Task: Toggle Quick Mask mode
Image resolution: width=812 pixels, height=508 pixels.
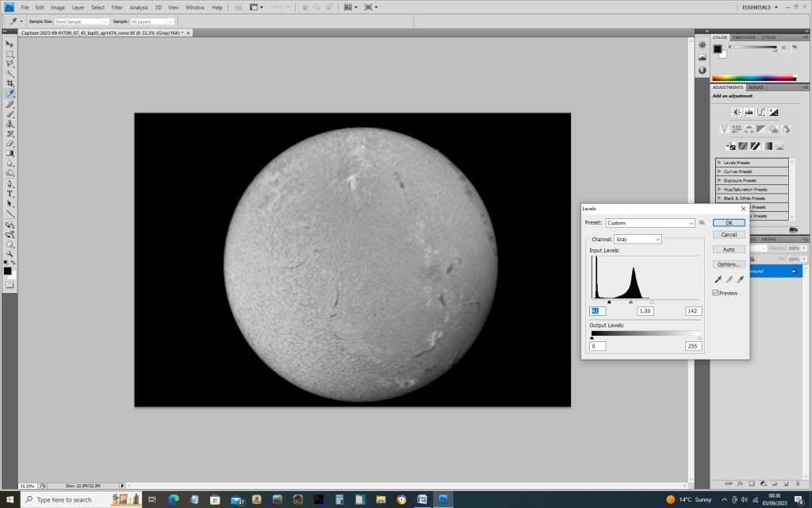Action: (x=10, y=285)
